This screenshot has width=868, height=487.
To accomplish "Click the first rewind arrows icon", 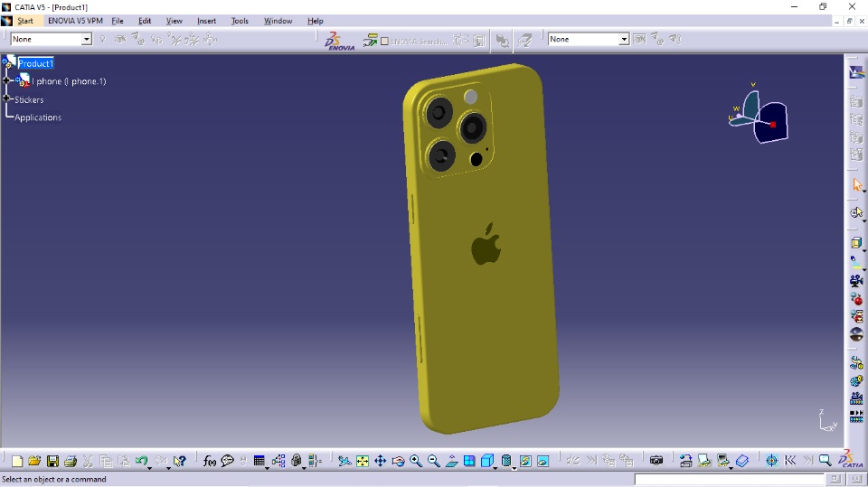I will (x=790, y=461).
